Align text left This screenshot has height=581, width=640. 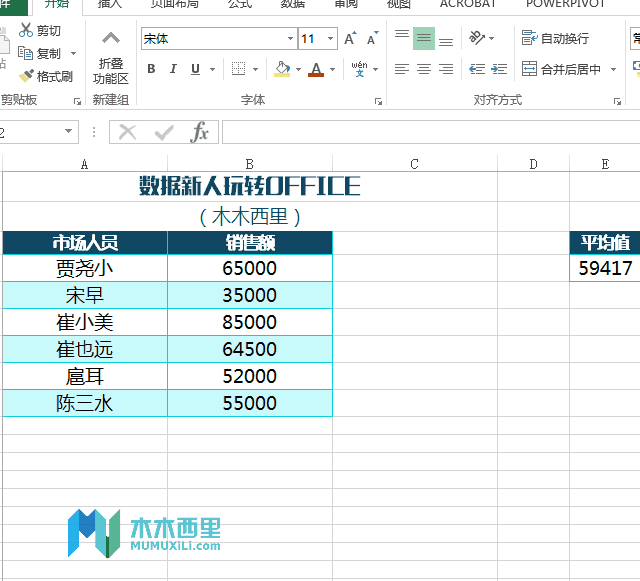402,69
